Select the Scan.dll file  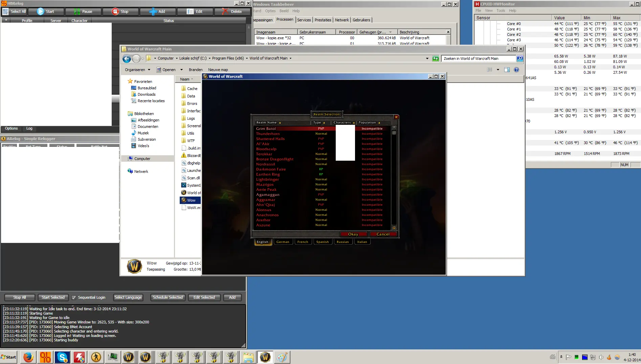pos(193,178)
